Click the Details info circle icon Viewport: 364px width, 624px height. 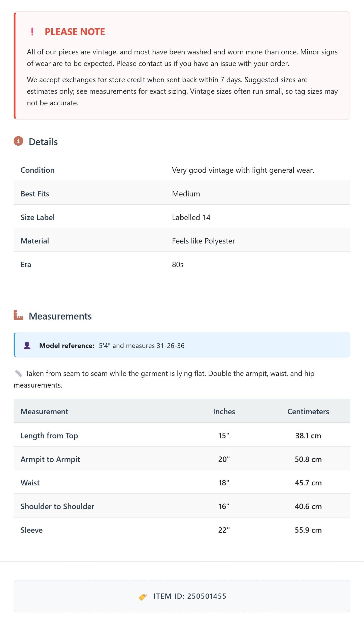pyautogui.click(x=18, y=141)
